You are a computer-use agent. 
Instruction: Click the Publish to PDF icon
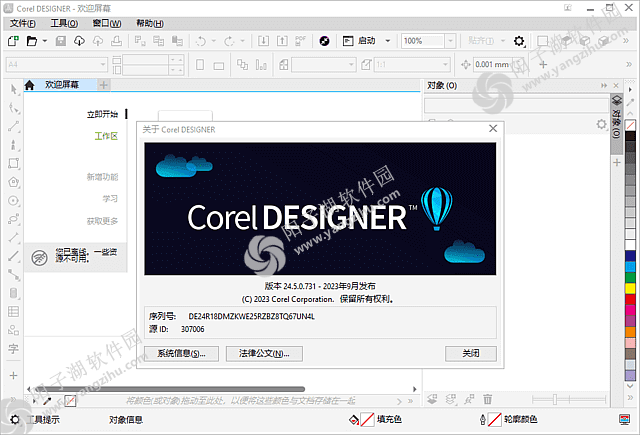click(300, 41)
